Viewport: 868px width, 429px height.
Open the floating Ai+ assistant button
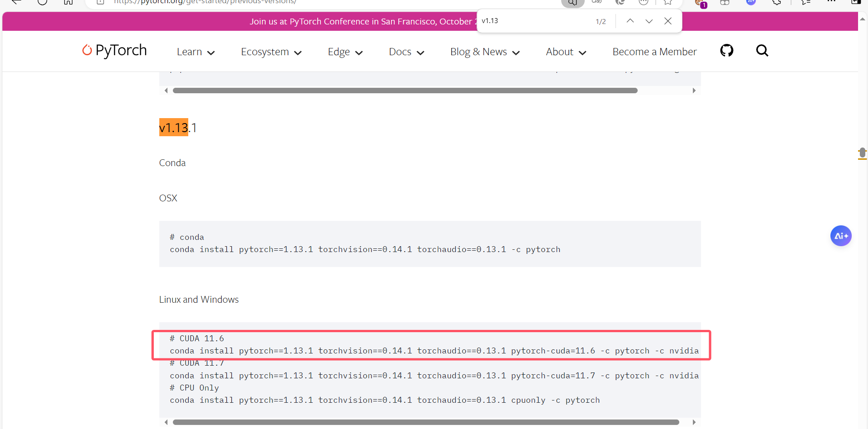point(841,236)
